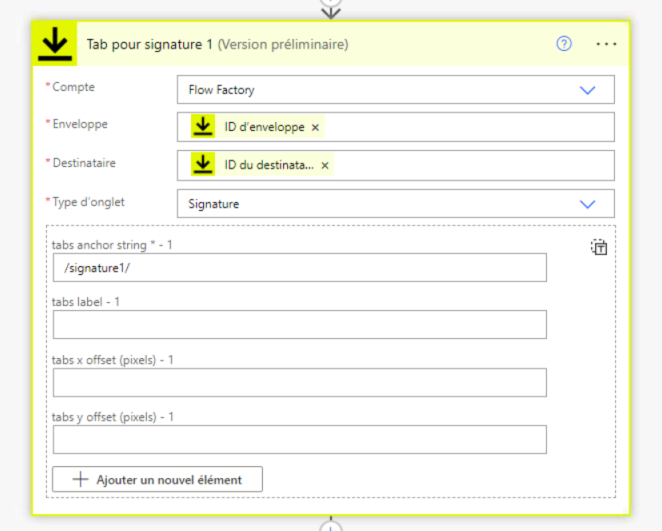Select the ID du destinata... dynamic content token
662x531 pixels.
[x=268, y=165]
